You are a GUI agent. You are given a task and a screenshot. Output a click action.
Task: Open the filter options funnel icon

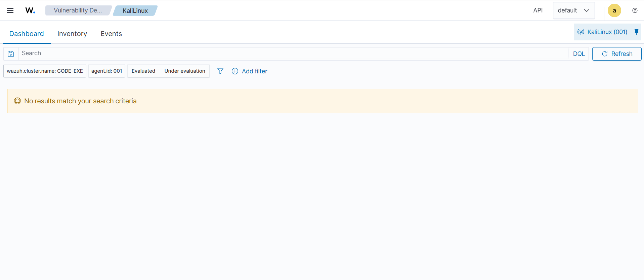point(220,71)
